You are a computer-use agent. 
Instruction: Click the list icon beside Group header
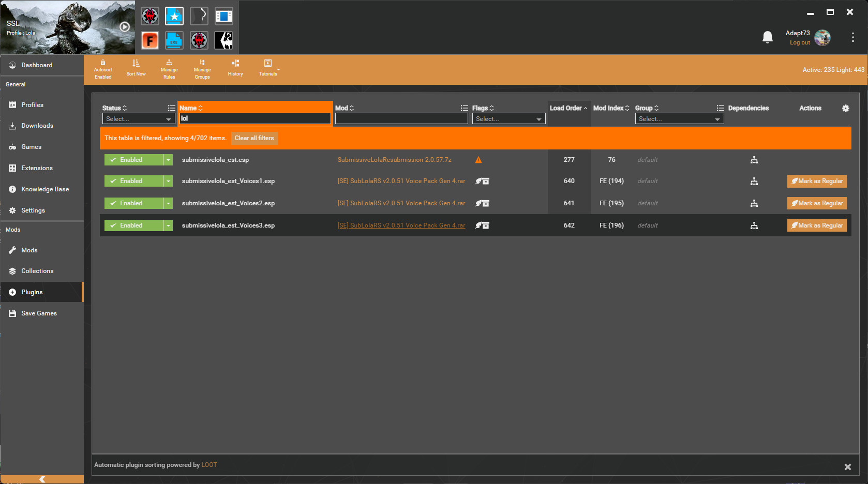coord(720,108)
